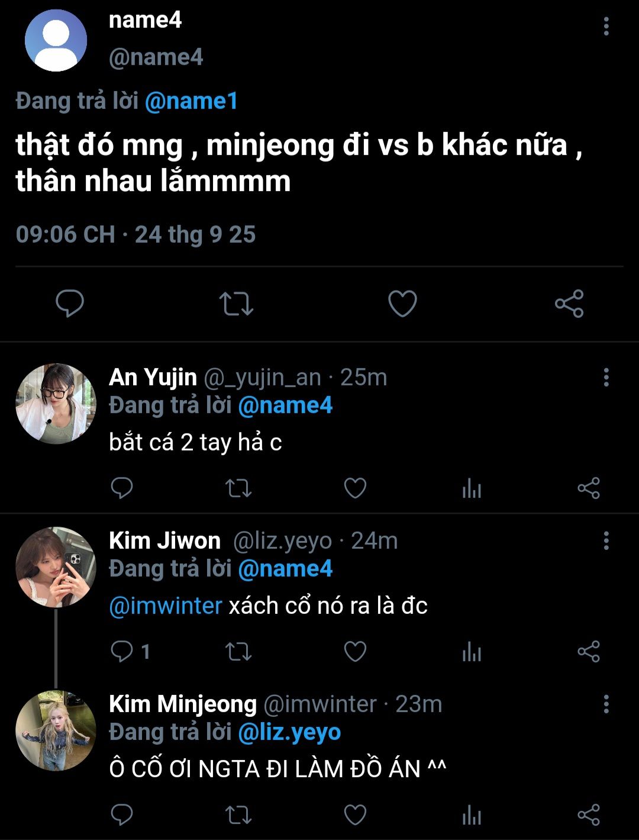Open An Yujin's profile picture
This screenshot has height=840, width=639.
56,404
